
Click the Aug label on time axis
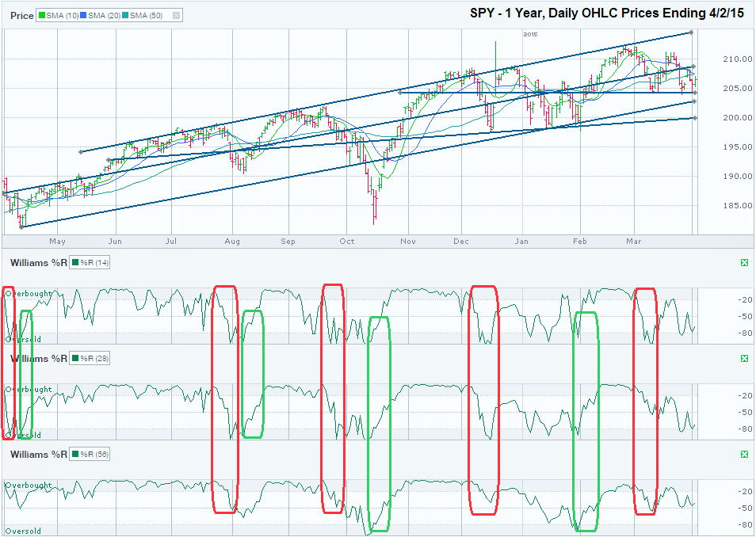tap(232, 242)
